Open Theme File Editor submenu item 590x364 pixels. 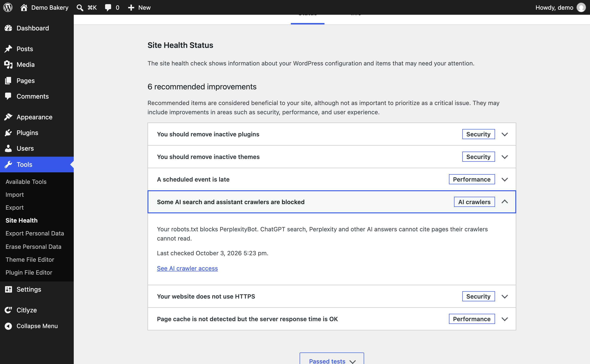point(30,259)
